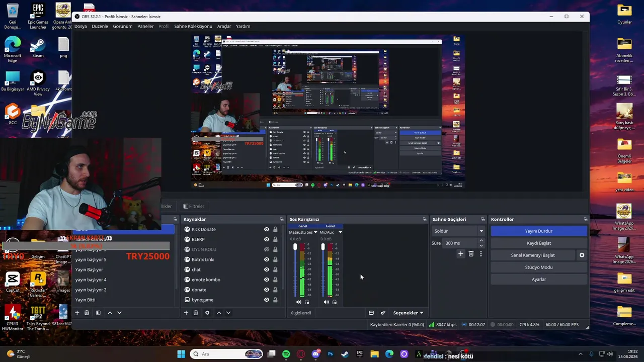
Task: Move source down in Kaynaklar list
Action: tap(228, 313)
